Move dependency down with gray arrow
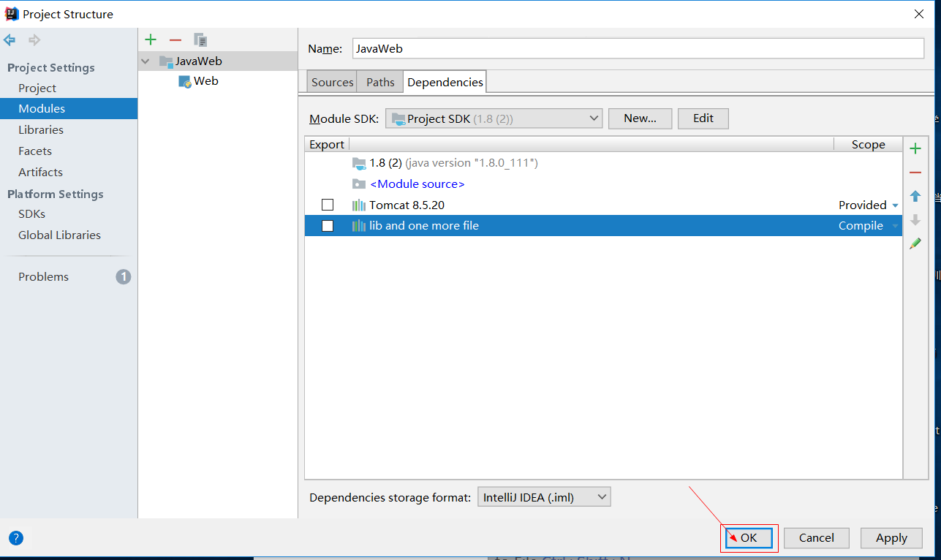The width and height of the screenshot is (941, 560). pos(915,219)
